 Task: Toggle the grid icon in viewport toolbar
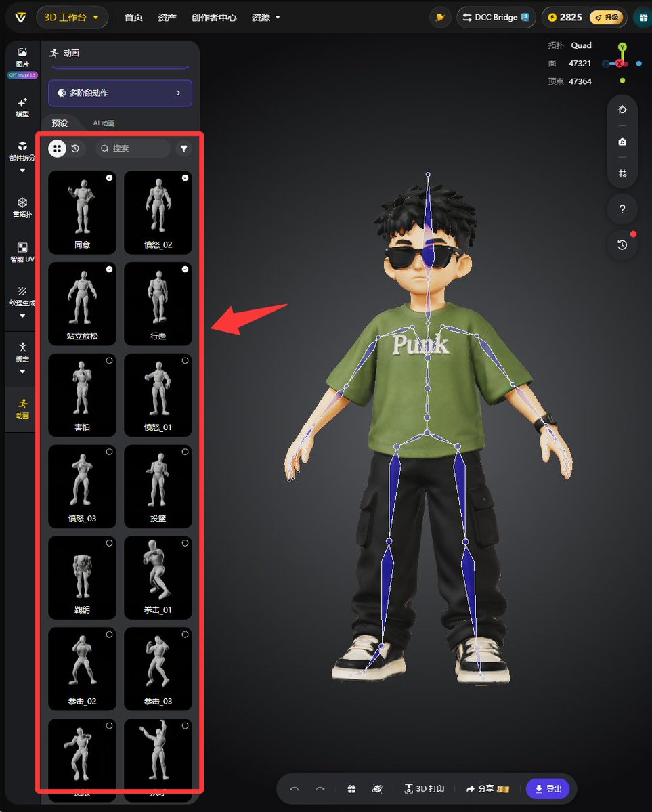622,173
